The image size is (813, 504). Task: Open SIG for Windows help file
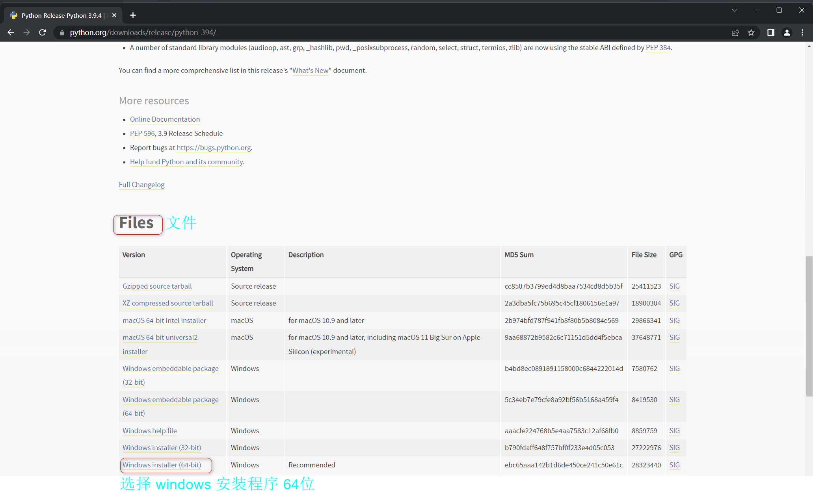coord(674,431)
